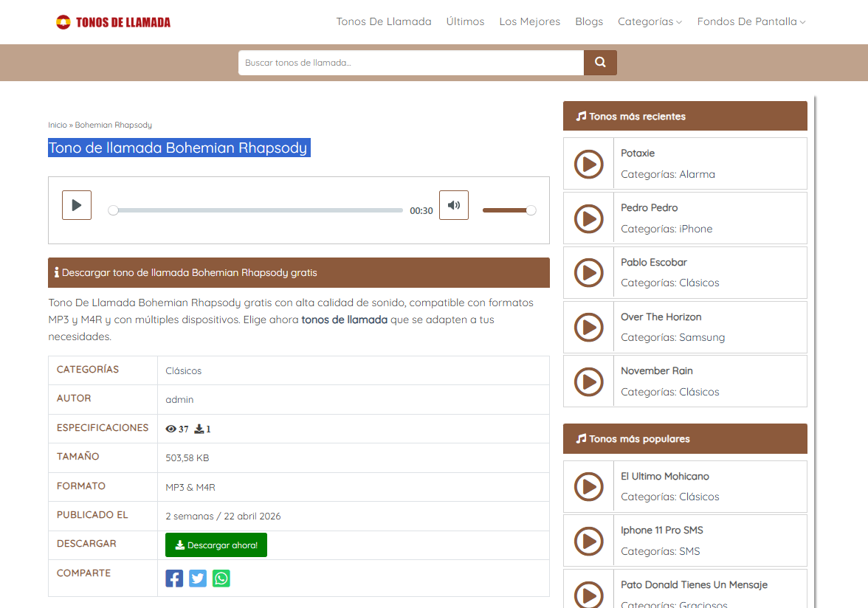868x608 pixels.
Task: Open the Alarma category under Potaxie
Action: [697, 174]
